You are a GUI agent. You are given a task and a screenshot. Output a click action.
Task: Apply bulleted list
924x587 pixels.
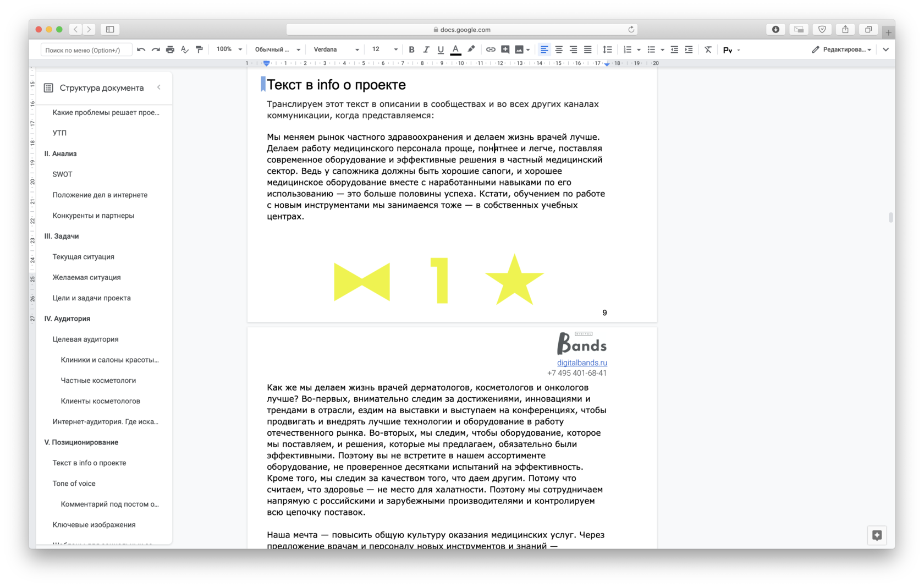651,50
